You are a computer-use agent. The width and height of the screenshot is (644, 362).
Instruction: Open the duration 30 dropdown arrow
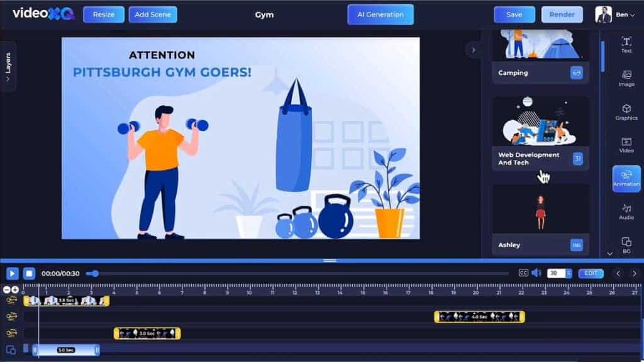(x=569, y=273)
